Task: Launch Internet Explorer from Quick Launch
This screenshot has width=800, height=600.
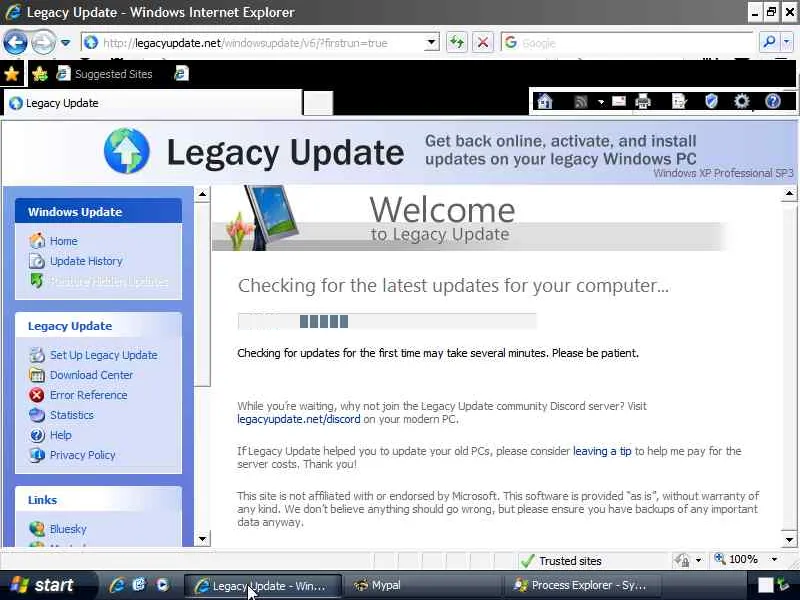Action: point(116,585)
